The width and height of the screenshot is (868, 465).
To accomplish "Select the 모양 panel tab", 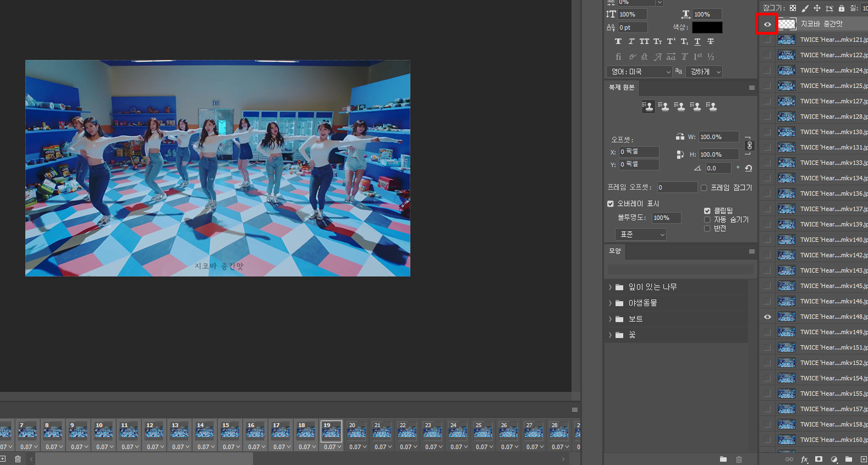I will pos(614,251).
